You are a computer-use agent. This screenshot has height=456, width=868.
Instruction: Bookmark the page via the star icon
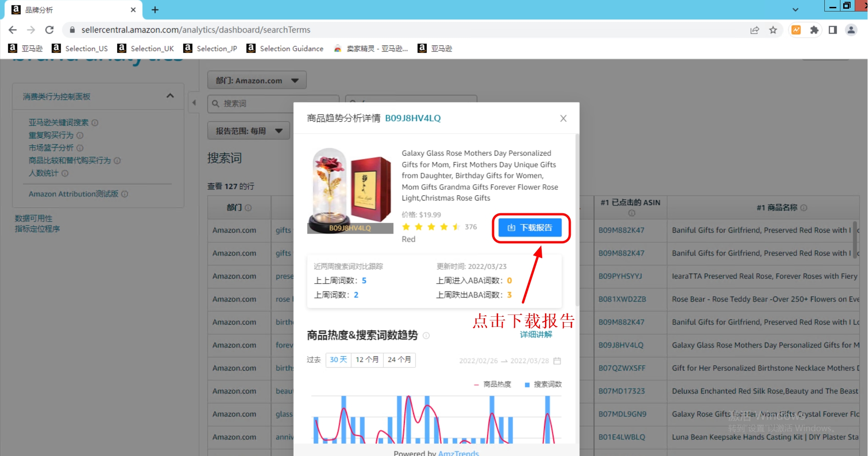(773, 29)
